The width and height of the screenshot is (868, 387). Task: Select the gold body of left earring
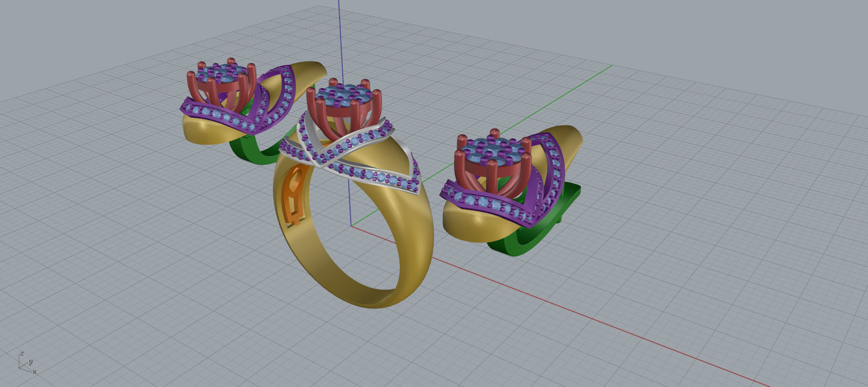point(205,131)
